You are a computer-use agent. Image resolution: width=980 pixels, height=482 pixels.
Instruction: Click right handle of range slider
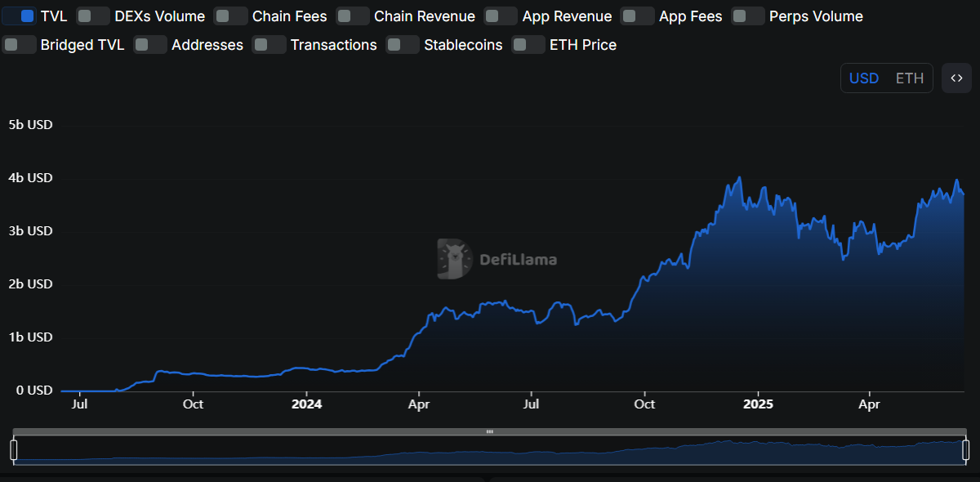coord(966,449)
